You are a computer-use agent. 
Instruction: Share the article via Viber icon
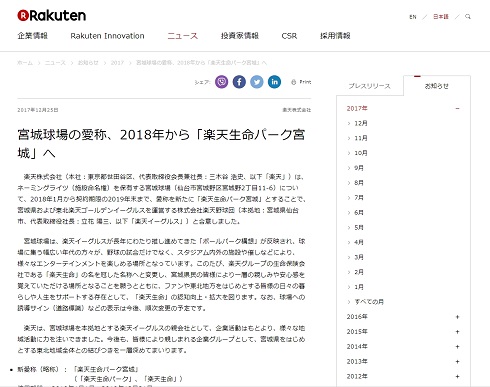pyautogui.click(x=222, y=82)
